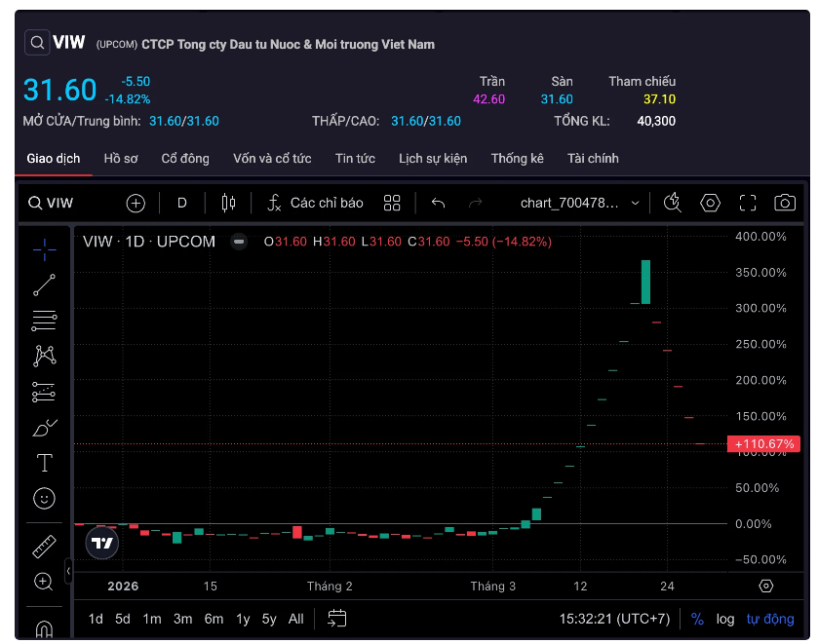Open timezone menu at 15:32:21 (UTC+7)
This screenshot has height=644, width=818.
tap(614, 619)
